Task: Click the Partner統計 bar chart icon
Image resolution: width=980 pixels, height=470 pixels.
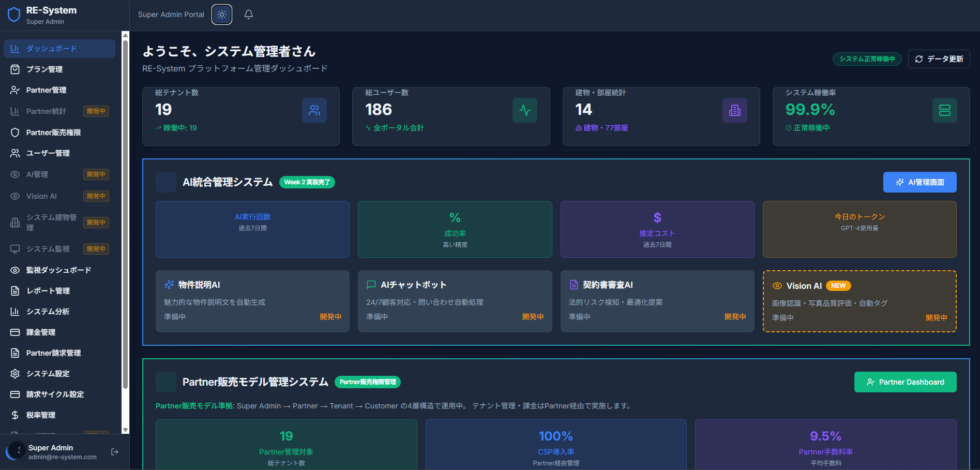Action: point(15,111)
